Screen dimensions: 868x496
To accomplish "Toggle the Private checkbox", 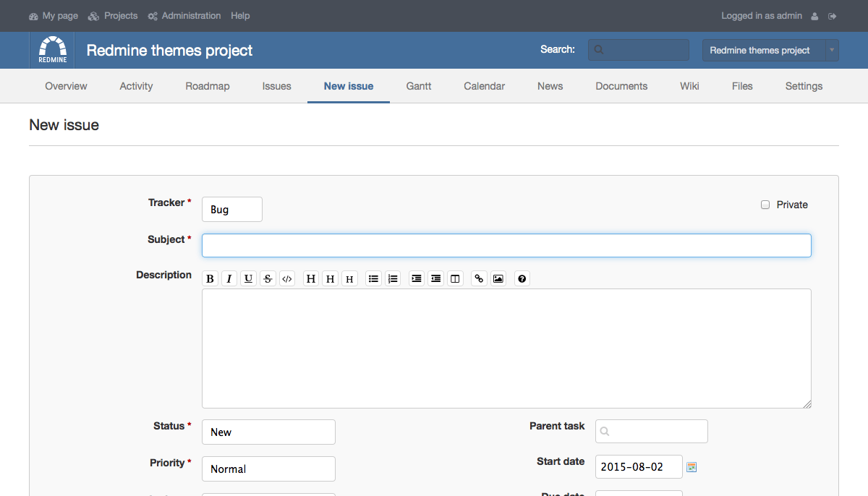I will [x=765, y=205].
